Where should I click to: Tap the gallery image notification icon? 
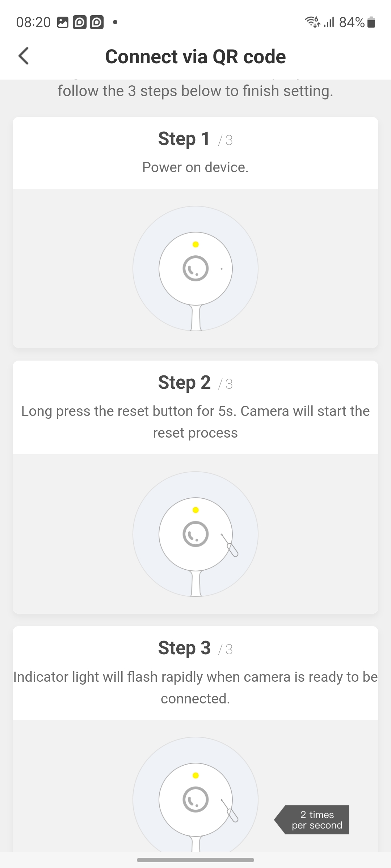coord(63,22)
